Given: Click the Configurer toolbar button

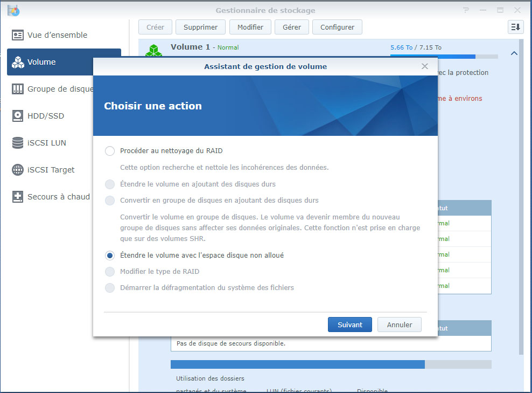Looking at the screenshot, I should tap(337, 27).
